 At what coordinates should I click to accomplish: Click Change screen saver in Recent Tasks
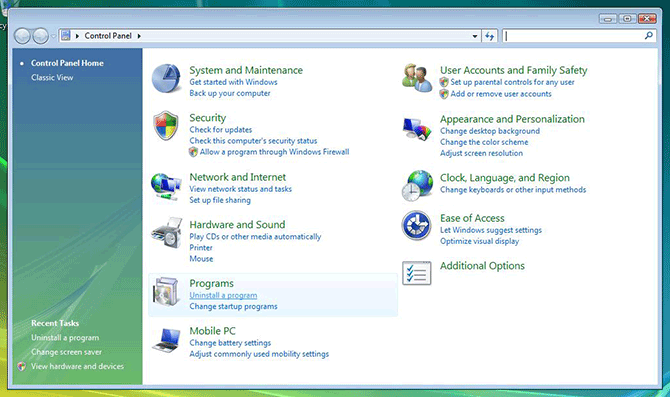pyautogui.click(x=66, y=352)
